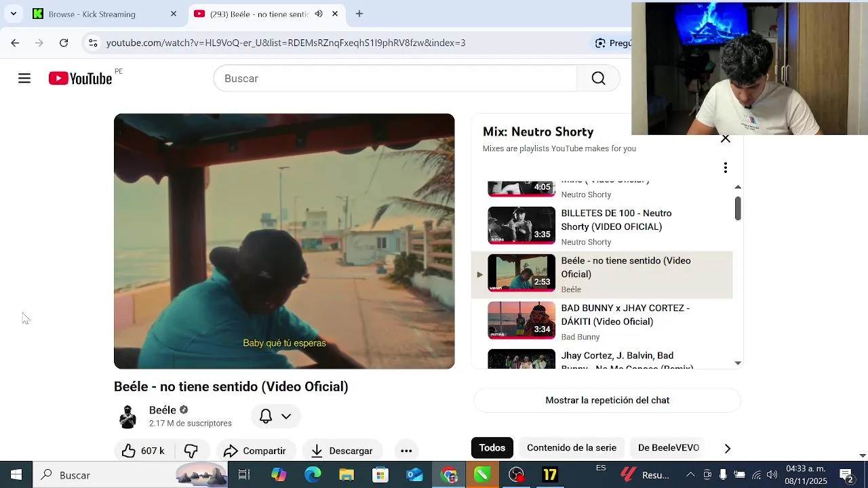
Task: Open the Beéle channel avatar
Action: [x=127, y=416]
